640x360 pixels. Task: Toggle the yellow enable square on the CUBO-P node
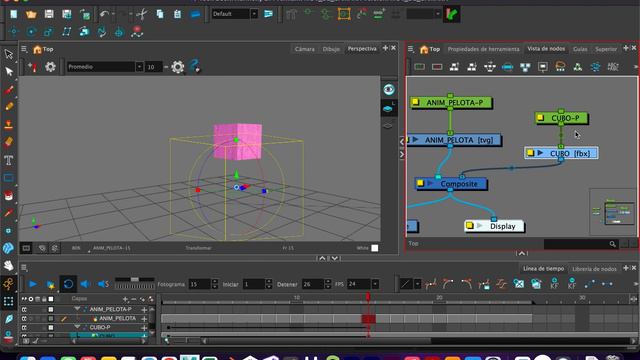(540, 118)
